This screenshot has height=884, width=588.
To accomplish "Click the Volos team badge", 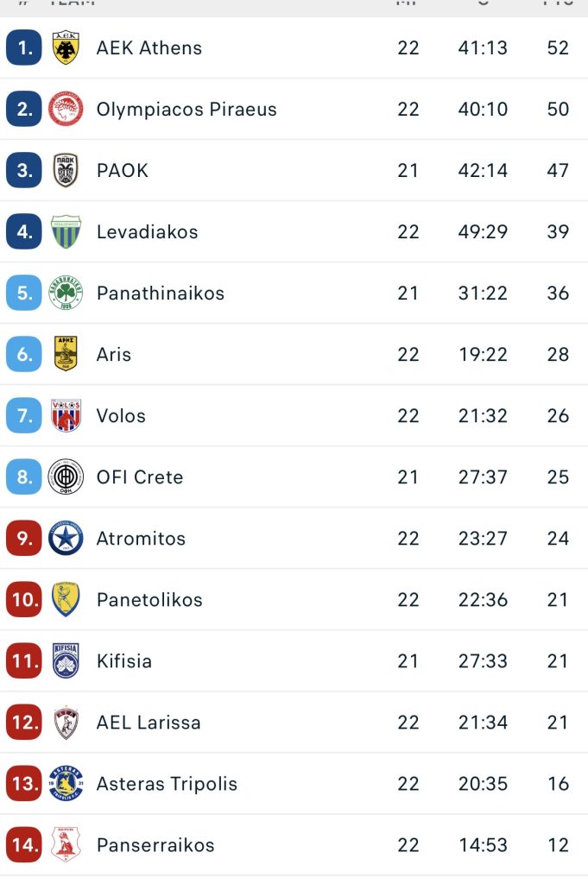I will coord(66,416).
